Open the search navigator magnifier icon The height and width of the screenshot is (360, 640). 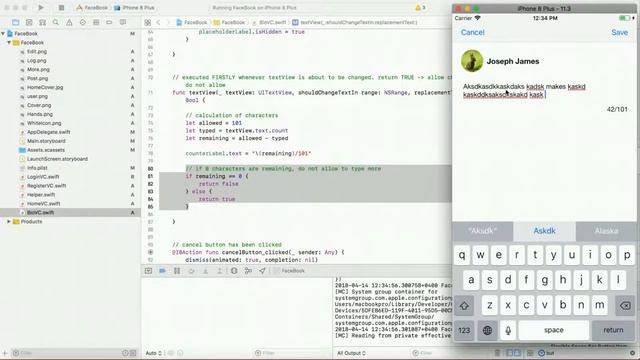(56, 22)
